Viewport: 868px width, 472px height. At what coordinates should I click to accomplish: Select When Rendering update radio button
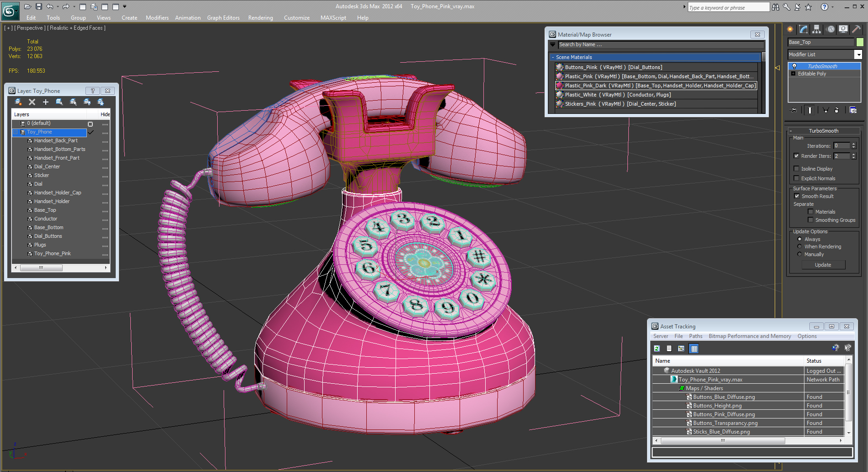799,247
